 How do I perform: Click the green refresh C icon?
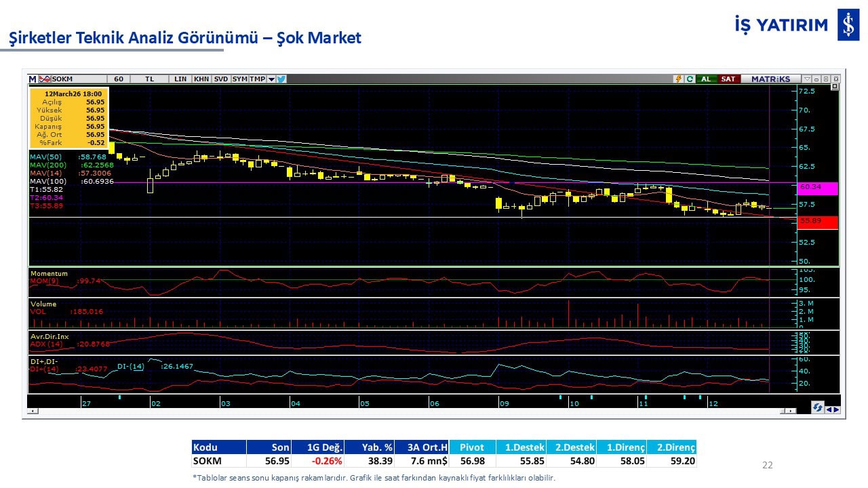(689, 79)
